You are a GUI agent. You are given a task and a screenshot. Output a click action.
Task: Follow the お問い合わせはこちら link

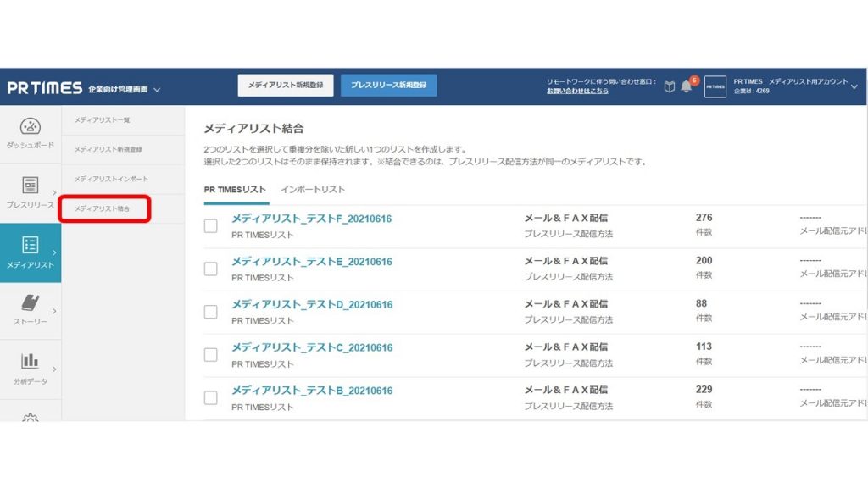(577, 91)
